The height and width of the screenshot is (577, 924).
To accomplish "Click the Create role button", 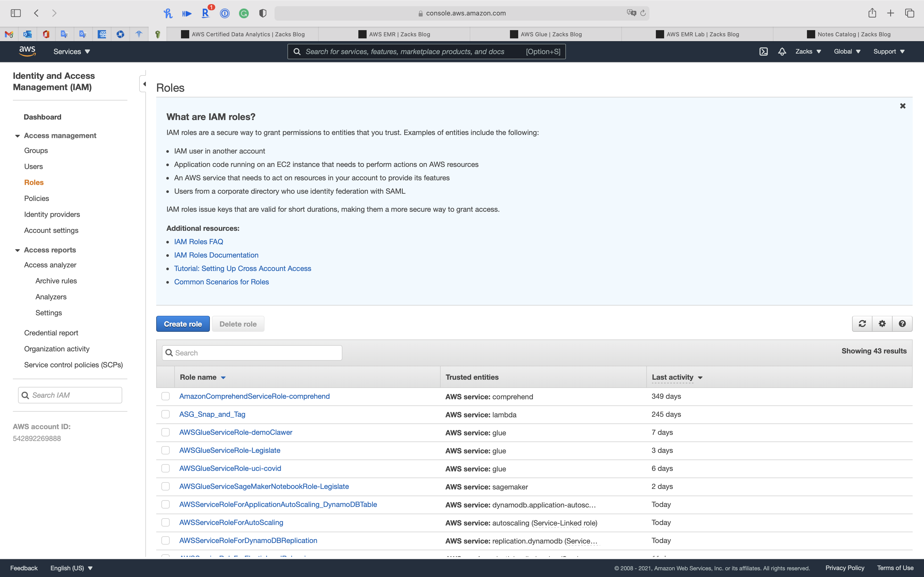I will 183,324.
